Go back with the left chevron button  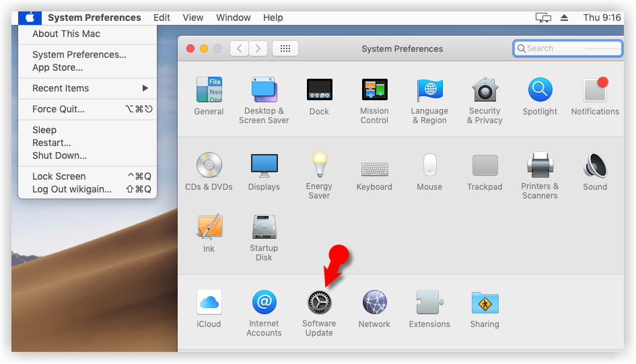pyautogui.click(x=240, y=48)
